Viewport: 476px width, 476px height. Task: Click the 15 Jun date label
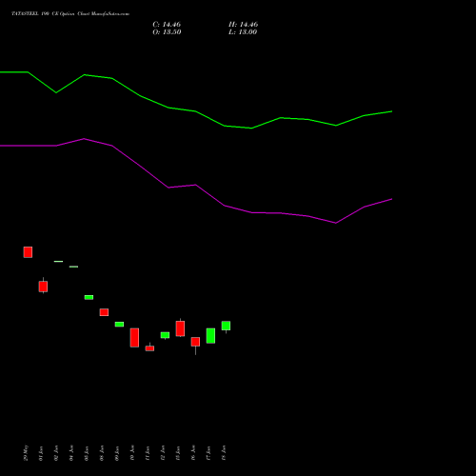pos(178,453)
